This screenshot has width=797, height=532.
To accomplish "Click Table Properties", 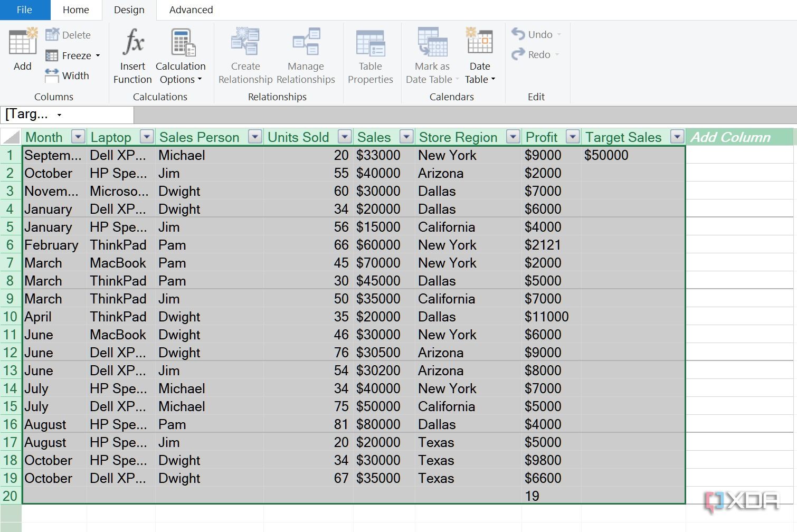I will 370,54.
